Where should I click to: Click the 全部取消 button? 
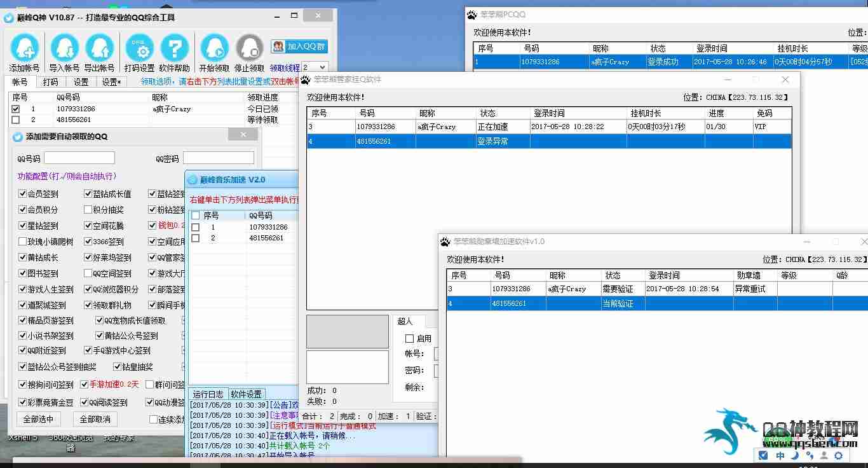pos(95,419)
